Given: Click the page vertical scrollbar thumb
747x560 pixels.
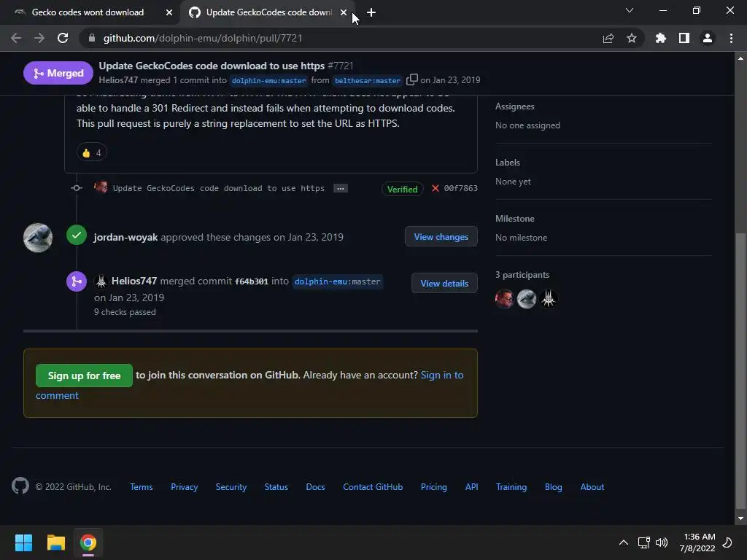Looking at the screenshot, I should (740, 371).
